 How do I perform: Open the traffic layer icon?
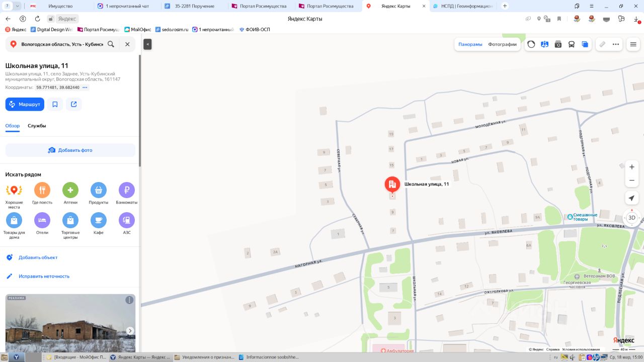[x=531, y=44]
